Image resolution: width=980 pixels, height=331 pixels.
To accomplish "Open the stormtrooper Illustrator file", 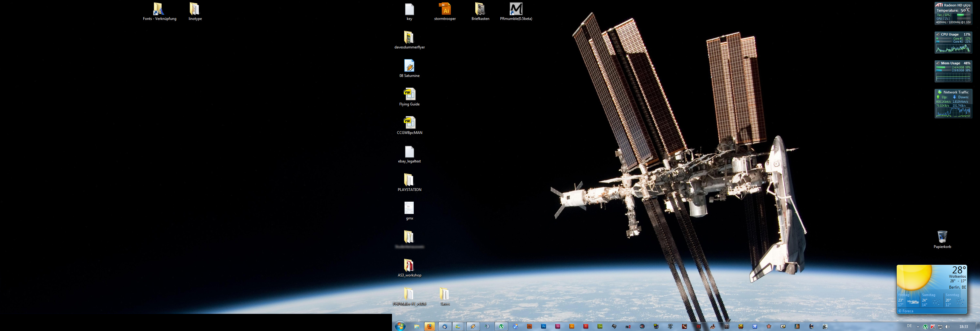I will [445, 11].
